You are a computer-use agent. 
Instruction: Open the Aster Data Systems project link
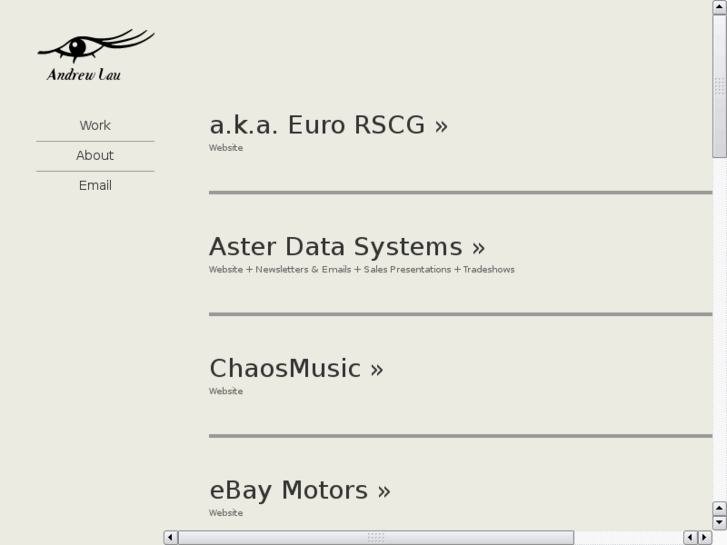[347, 247]
